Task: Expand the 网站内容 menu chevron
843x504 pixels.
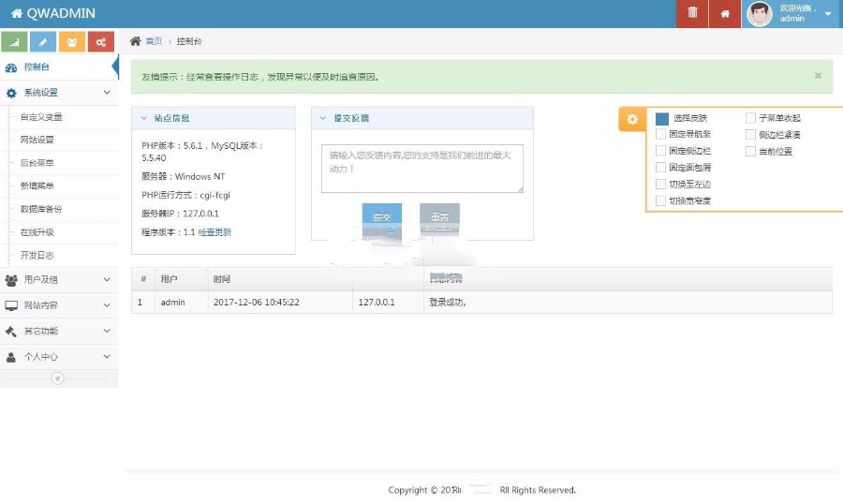Action: click(x=107, y=305)
